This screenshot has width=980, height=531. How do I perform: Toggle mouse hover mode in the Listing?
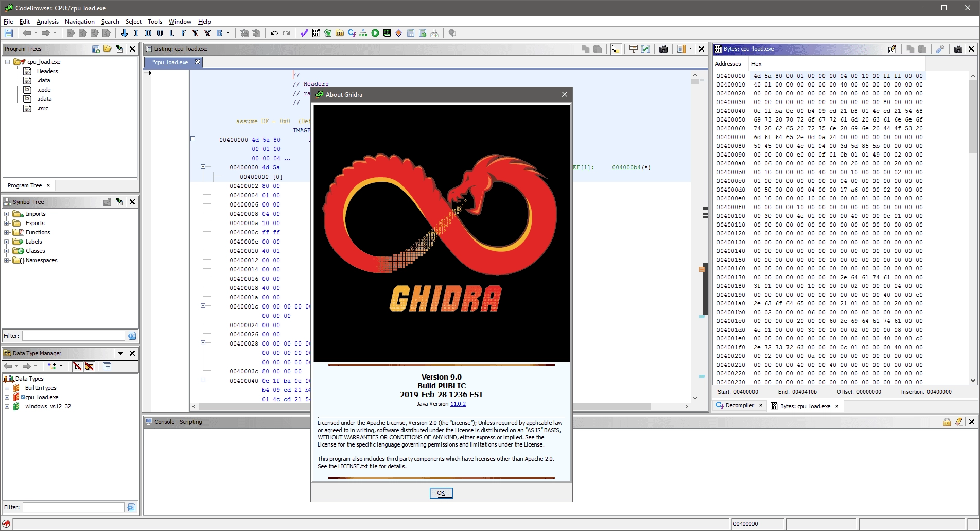616,49
